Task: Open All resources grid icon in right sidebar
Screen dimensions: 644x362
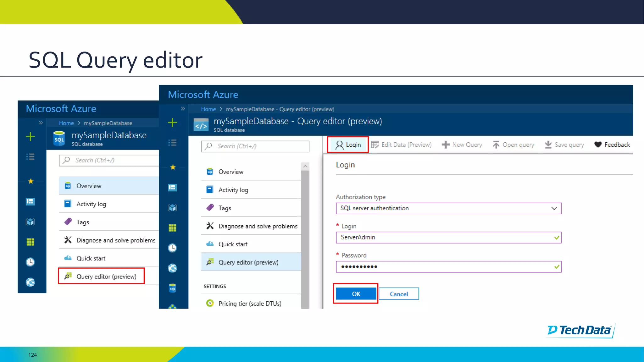Action: click(x=172, y=228)
